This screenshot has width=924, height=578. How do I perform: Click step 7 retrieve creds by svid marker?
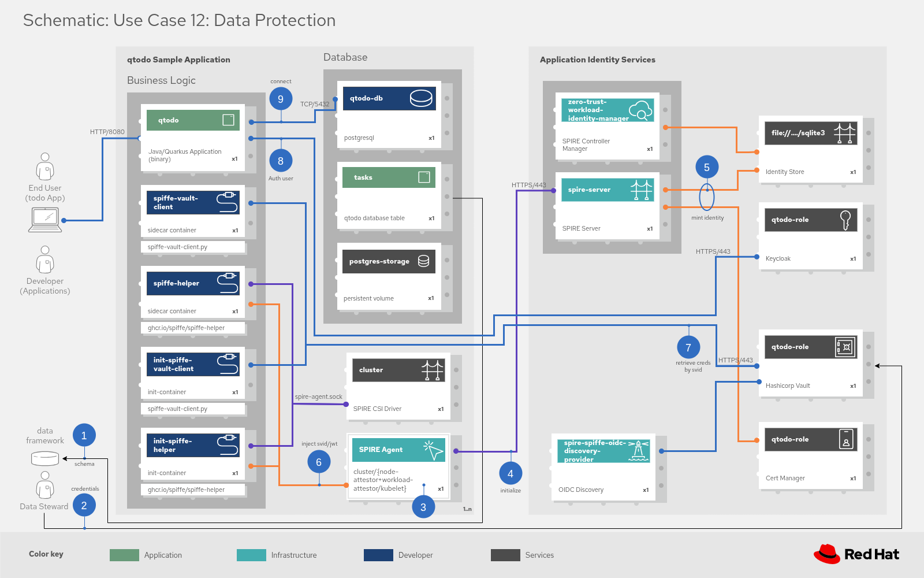688,347
